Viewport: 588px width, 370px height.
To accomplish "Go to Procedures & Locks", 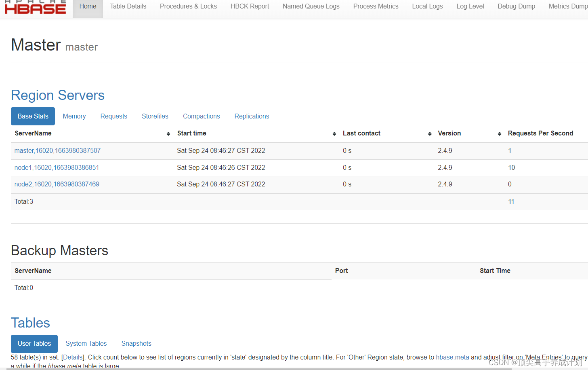I will pos(188,6).
